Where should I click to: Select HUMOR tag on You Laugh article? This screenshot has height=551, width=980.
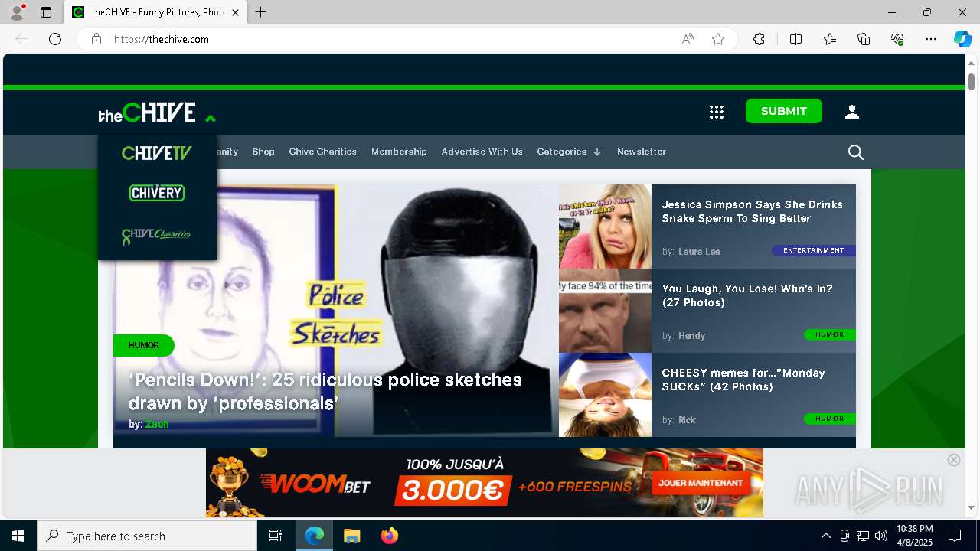(x=830, y=334)
